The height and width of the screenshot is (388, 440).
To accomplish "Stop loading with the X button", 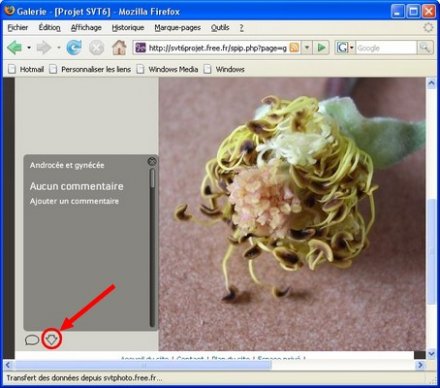I will (96, 48).
